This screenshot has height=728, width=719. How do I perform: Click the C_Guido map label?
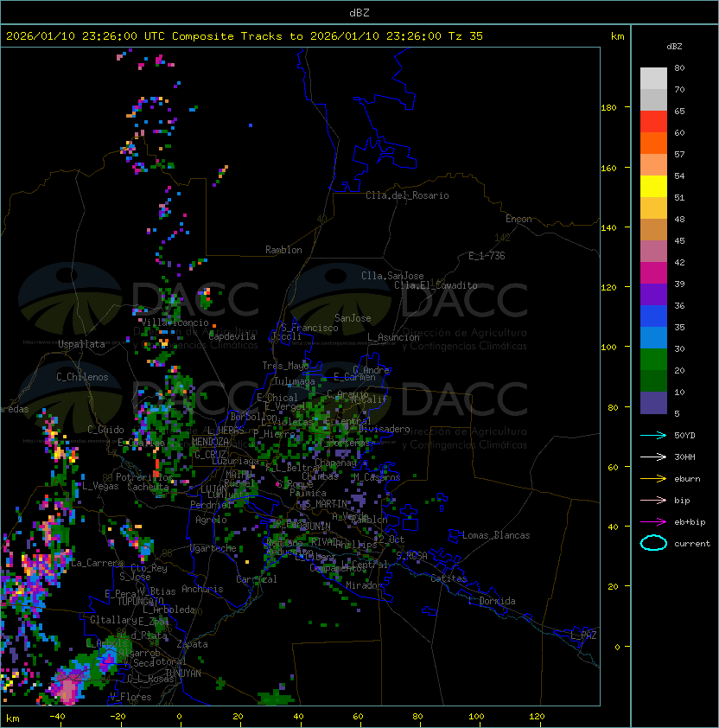pos(105,430)
